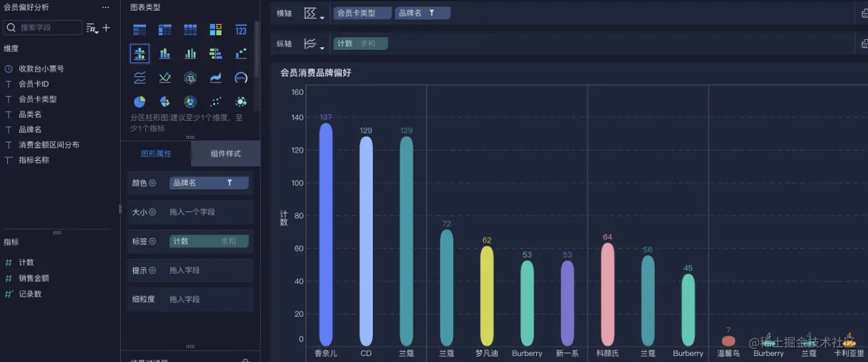Viewport: 868px width, 362px height.
Task: Choose the waterfall step chart icon
Action: click(241, 54)
